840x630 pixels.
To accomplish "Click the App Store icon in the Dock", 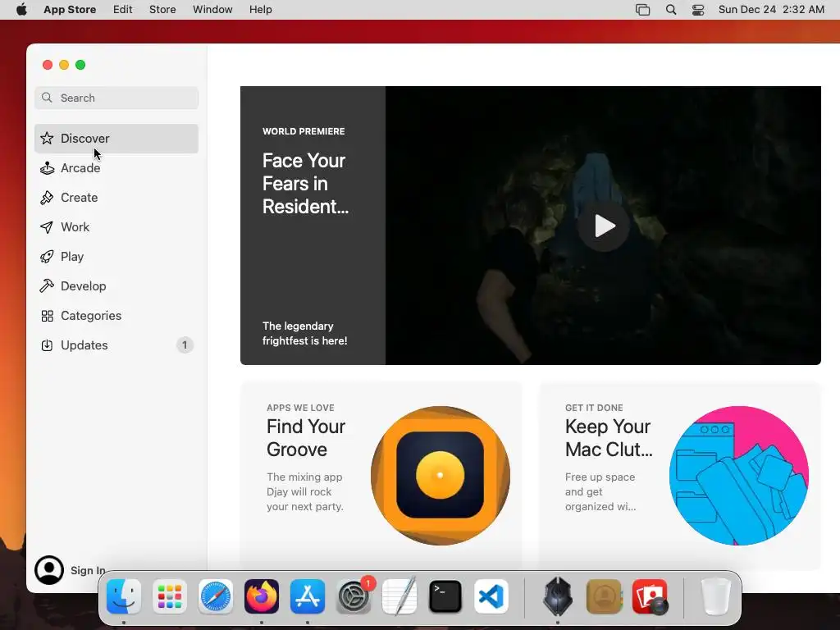I will pos(308,596).
